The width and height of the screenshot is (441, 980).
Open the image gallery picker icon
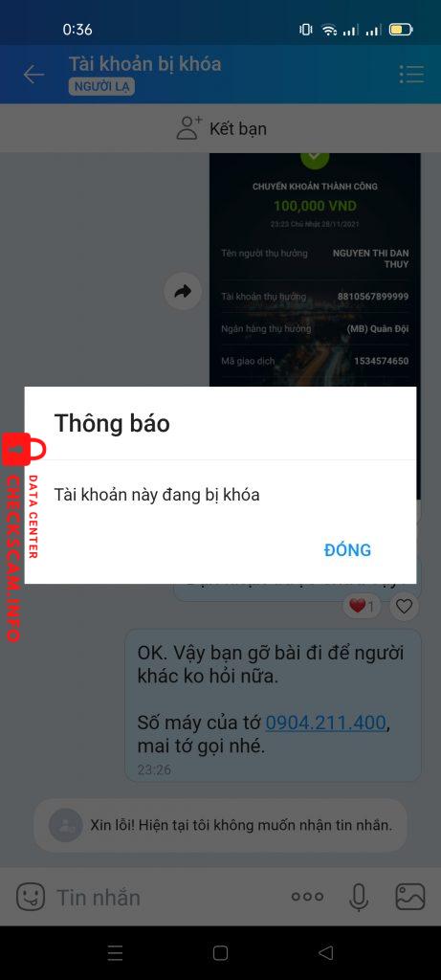[410, 897]
